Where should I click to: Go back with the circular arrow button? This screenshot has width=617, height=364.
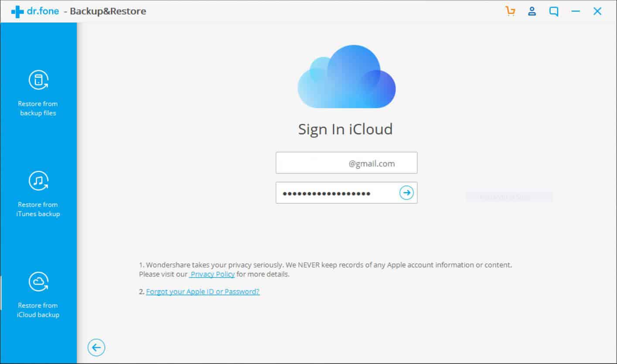pyautogui.click(x=96, y=347)
